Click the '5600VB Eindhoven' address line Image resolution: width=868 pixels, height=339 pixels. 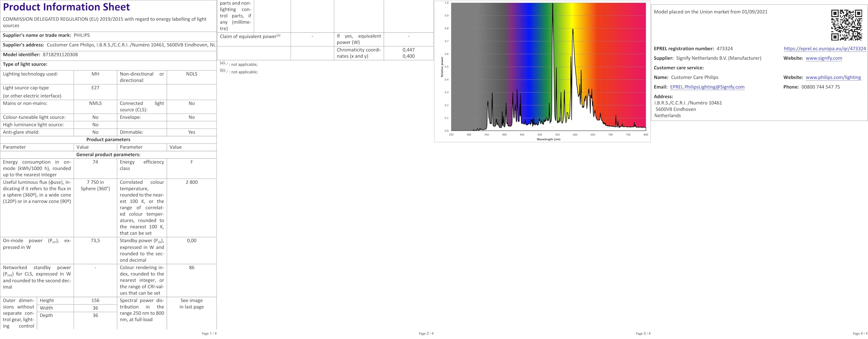tap(675, 109)
